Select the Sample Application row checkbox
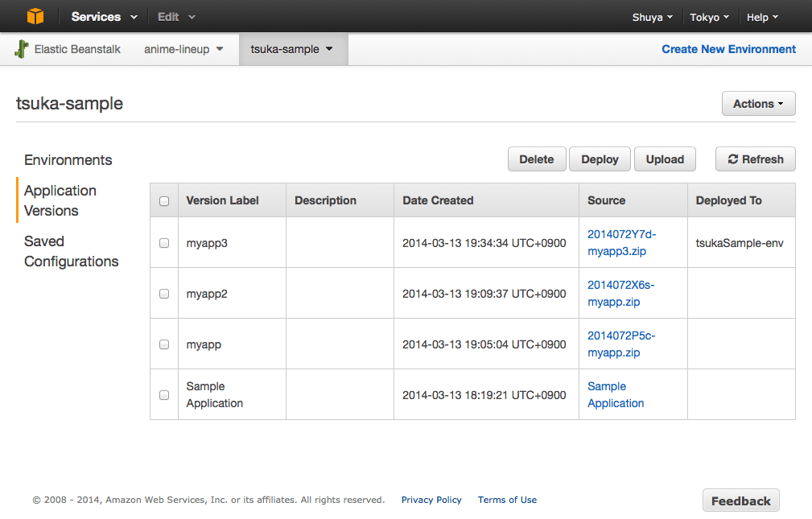 pos(164,395)
